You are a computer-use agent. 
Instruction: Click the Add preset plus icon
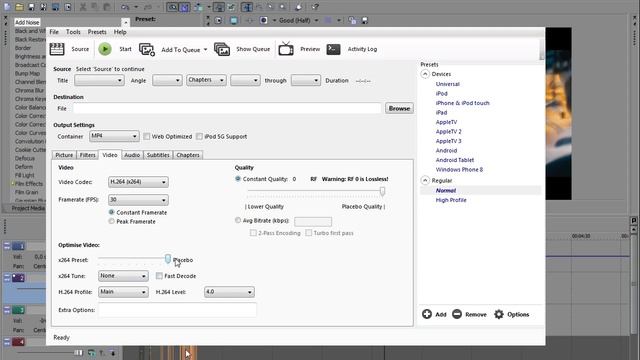tap(427, 314)
